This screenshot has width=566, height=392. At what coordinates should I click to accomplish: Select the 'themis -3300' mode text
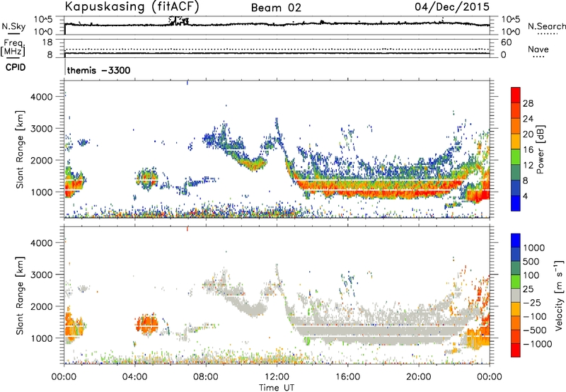point(98,70)
